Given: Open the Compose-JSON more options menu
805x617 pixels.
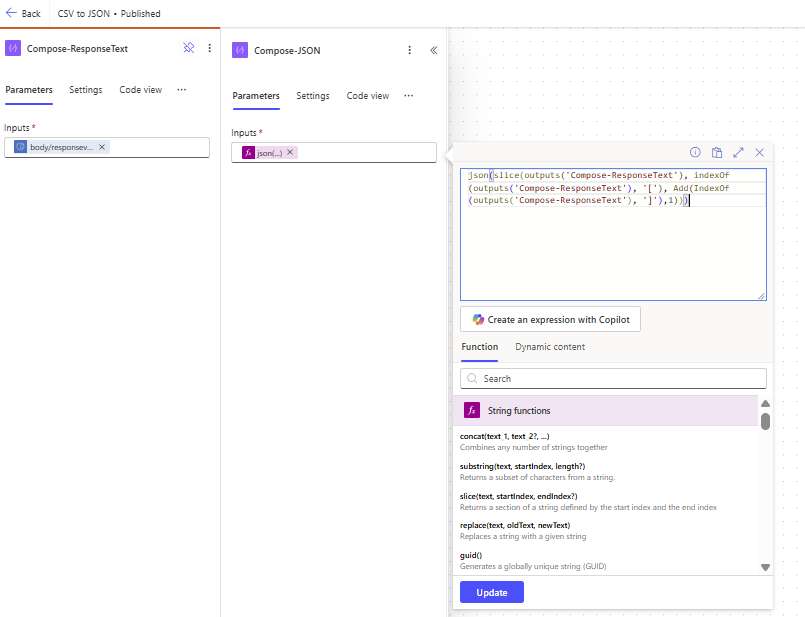Looking at the screenshot, I should pos(409,50).
